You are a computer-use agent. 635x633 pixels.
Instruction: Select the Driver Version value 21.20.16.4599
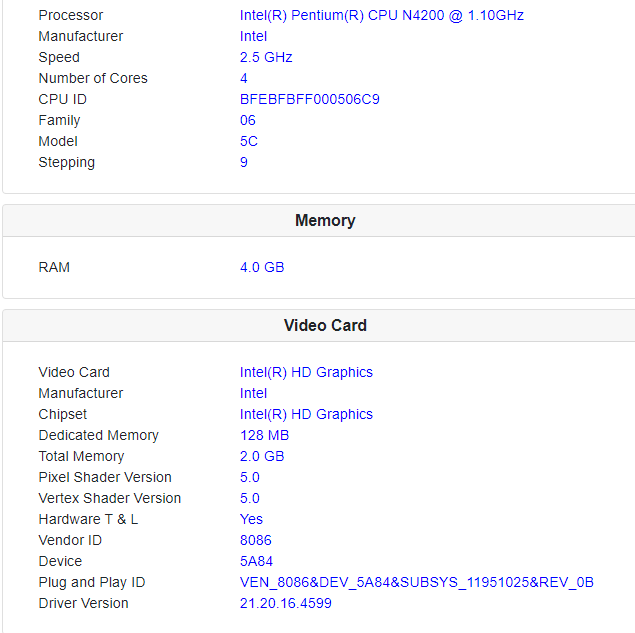tap(285, 603)
